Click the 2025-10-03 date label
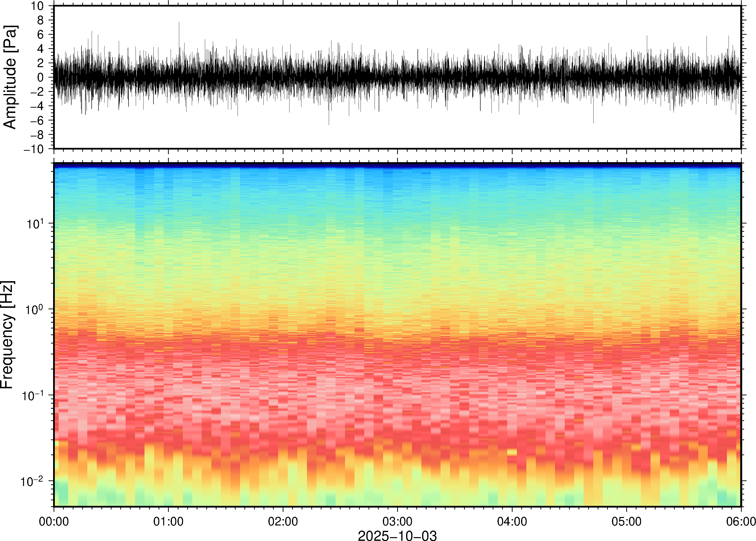Screen dimensions: 756x541 (397, 535)
